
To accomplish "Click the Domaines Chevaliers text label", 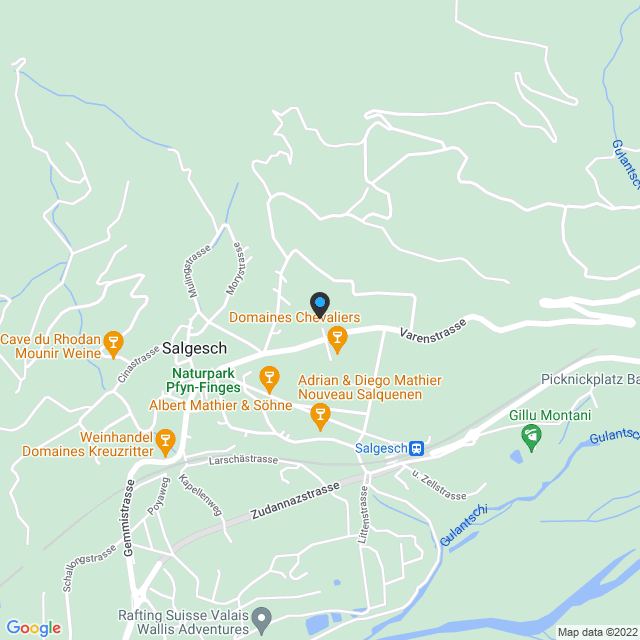I will (295, 317).
